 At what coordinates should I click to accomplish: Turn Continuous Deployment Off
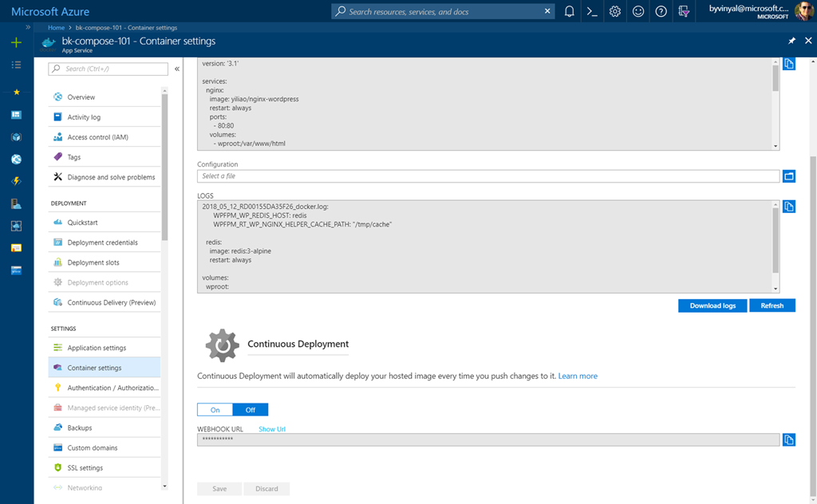251,410
